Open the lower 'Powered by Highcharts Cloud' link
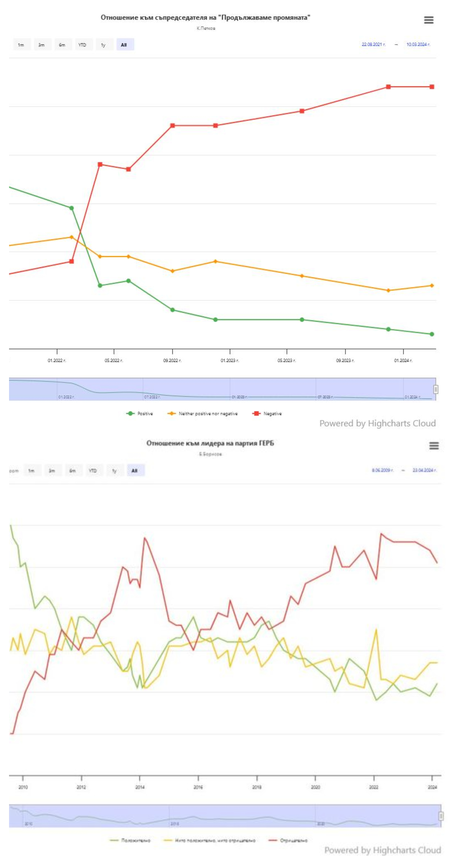The image size is (460, 868). point(383,850)
